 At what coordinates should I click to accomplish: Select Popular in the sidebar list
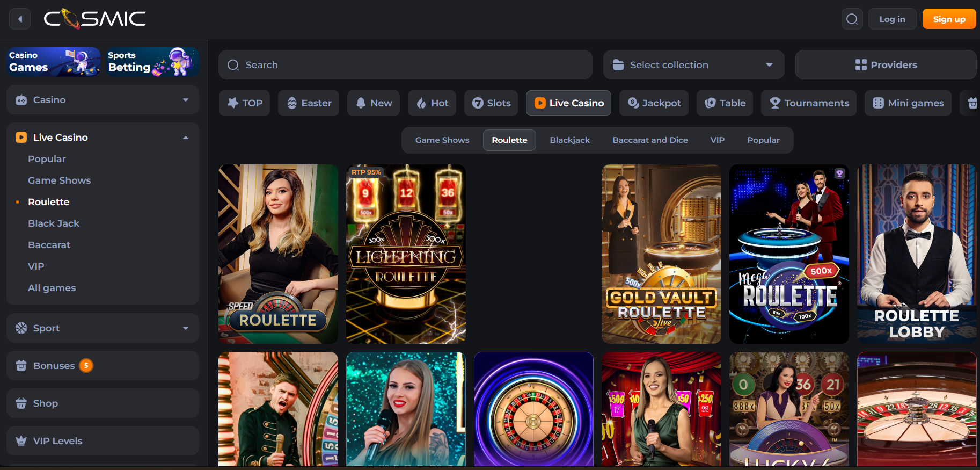(x=47, y=159)
